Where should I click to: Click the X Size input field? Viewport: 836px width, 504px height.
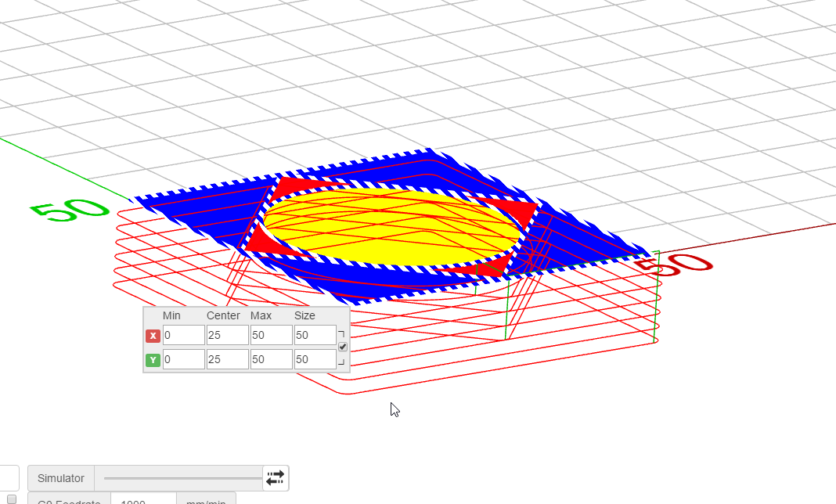[315, 336]
